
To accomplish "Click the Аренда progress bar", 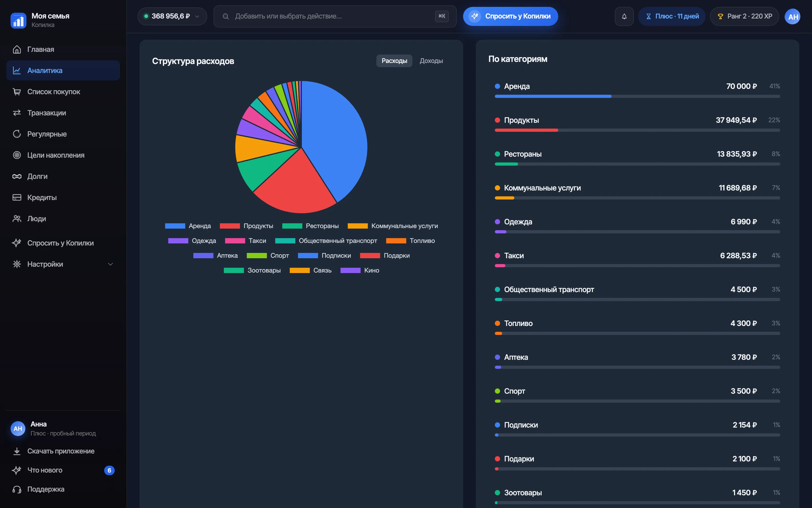I will (x=637, y=96).
